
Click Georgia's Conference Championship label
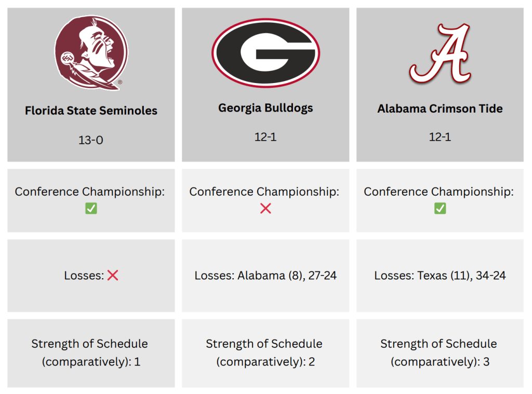click(264, 192)
